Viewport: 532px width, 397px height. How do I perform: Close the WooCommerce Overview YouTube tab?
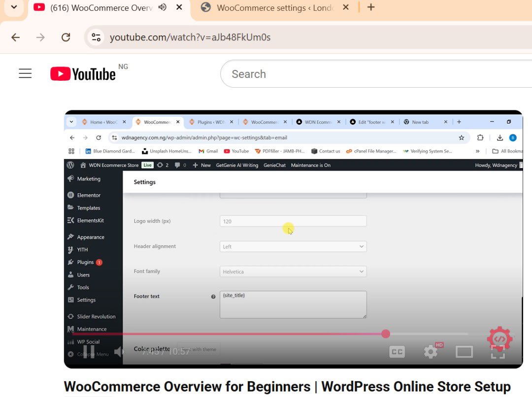tap(179, 7)
